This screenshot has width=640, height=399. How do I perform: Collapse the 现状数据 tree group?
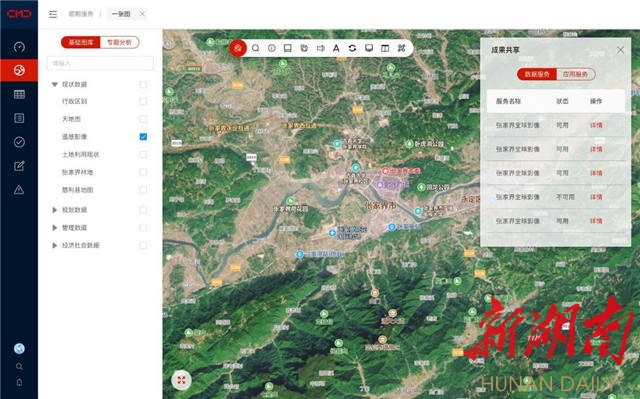(54, 84)
